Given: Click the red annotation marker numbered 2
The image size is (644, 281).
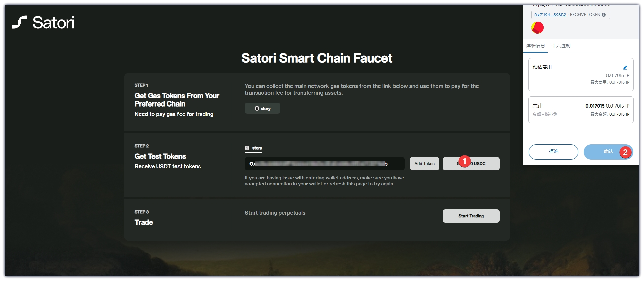Looking at the screenshot, I should pos(625,152).
